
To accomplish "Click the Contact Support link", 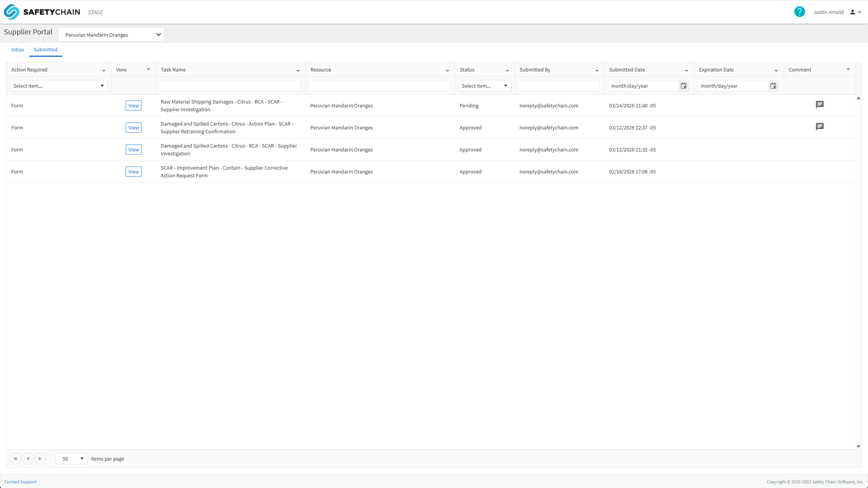I will 20,482.
